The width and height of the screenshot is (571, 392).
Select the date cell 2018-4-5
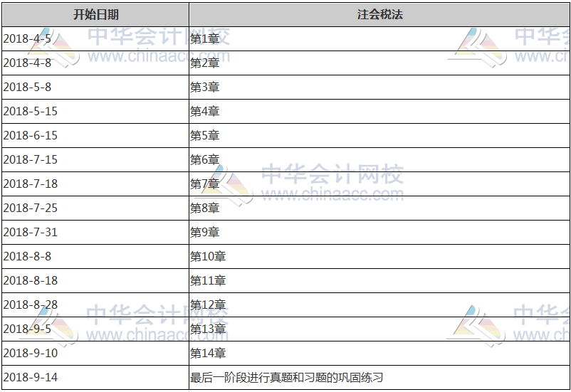(x=95, y=38)
